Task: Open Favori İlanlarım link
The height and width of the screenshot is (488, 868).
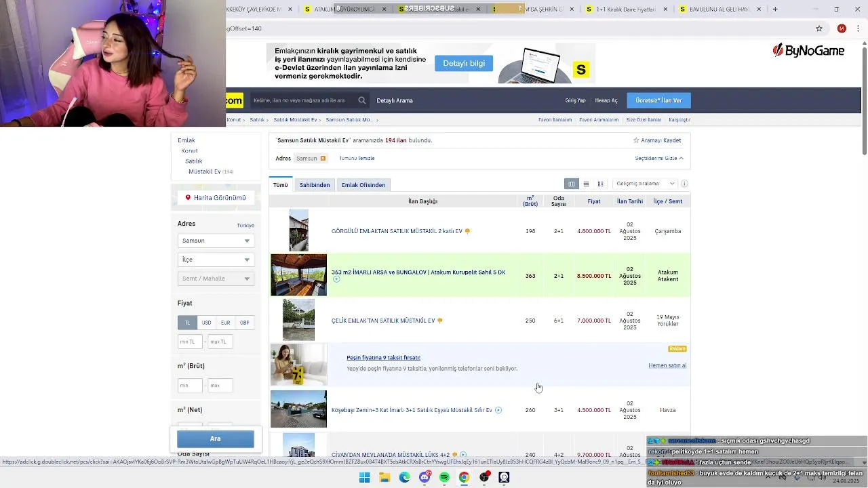Action: (x=555, y=120)
